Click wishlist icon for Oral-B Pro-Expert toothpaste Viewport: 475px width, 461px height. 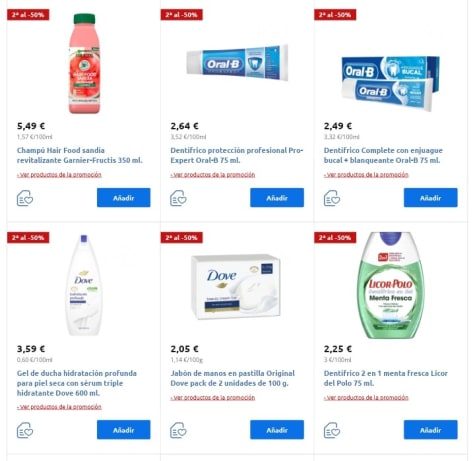(x=178, y=198)
